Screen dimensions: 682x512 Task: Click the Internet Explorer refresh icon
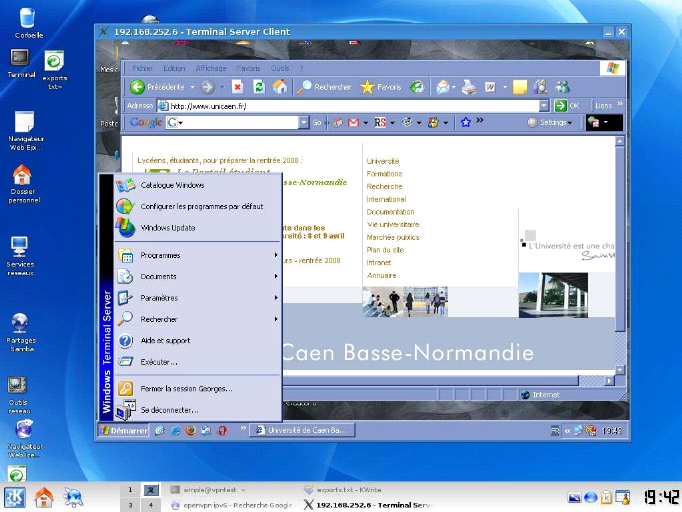click(258, 87)
